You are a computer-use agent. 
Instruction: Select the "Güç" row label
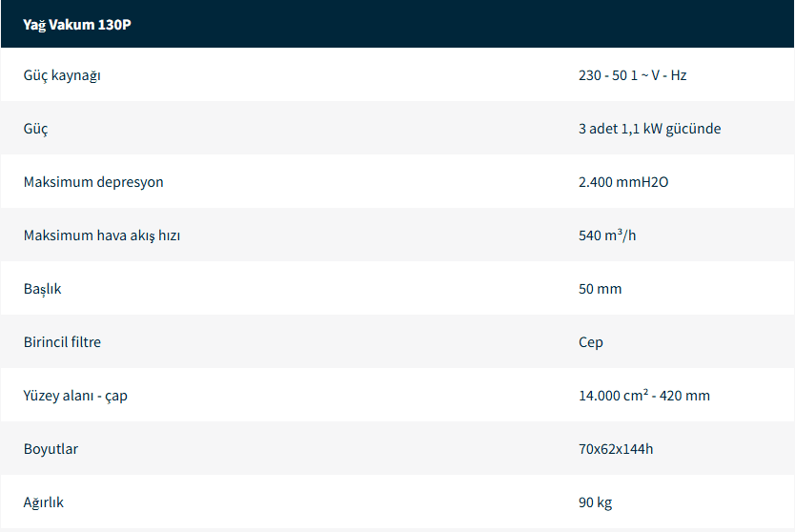[x=35, y=129]
